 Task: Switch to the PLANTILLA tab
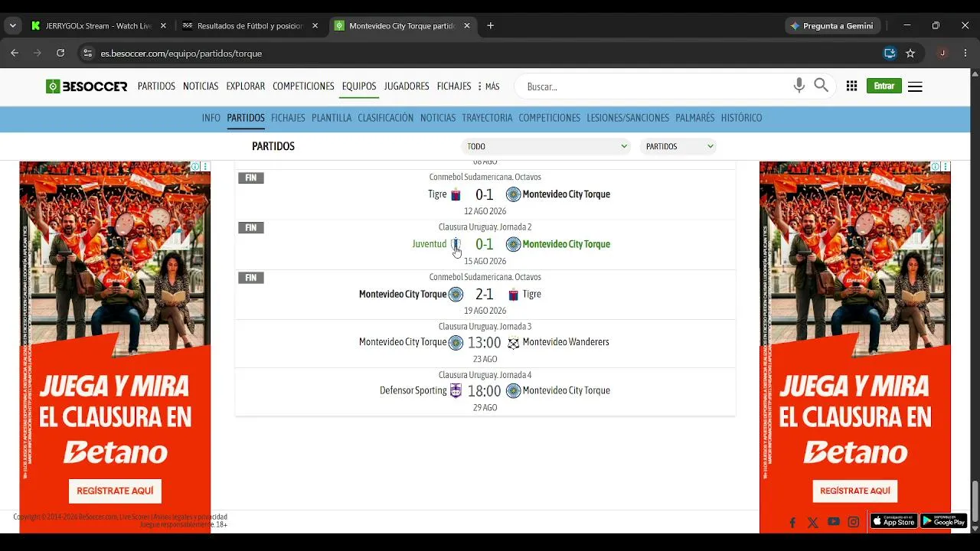332,118
